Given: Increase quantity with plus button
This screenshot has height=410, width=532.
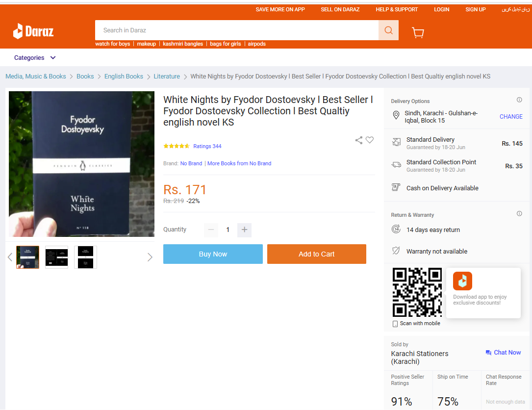Looking at the screenshot, I should [x=244, y=230].
